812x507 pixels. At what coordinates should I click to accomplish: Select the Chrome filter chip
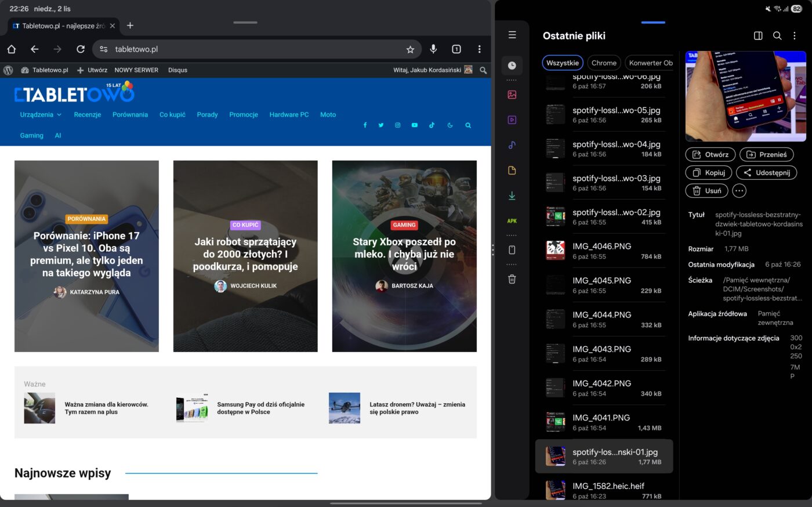coord(604,63)
